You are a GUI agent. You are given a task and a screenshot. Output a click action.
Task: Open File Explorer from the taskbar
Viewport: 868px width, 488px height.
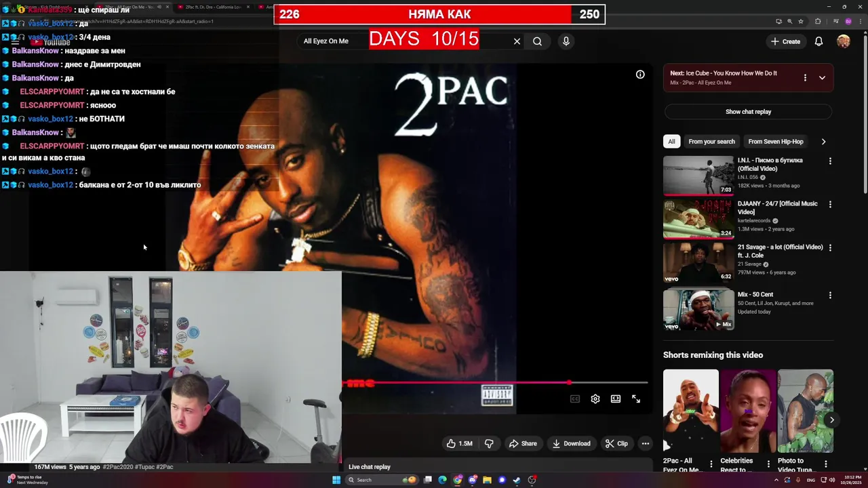pos(487,480)
